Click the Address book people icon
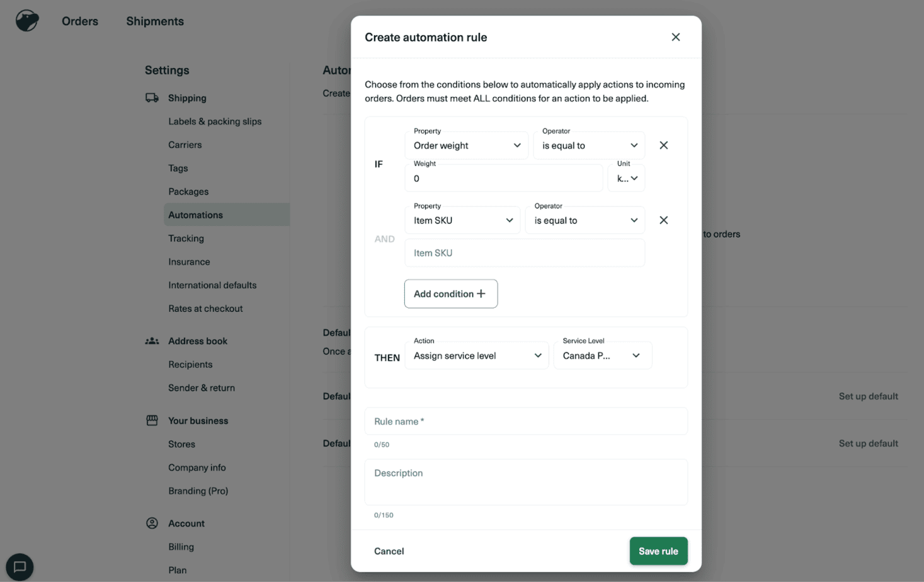The image size is (924, 582). (x=152, y=341)
